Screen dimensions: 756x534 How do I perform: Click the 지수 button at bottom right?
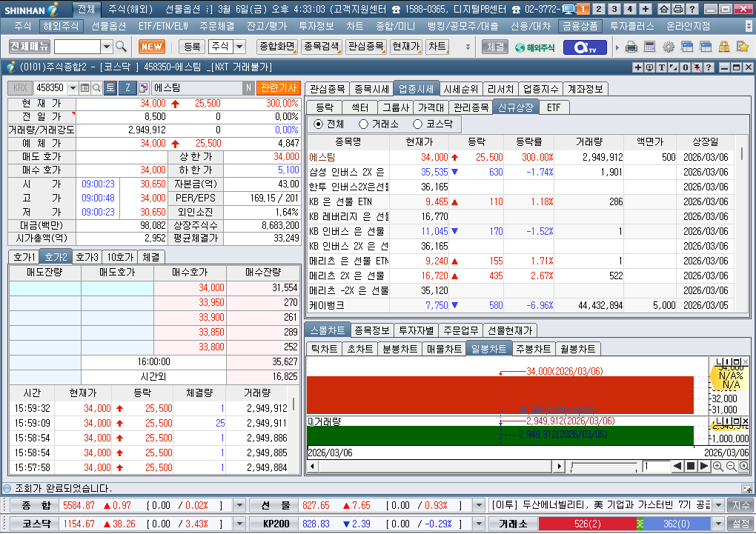[740, 505]
